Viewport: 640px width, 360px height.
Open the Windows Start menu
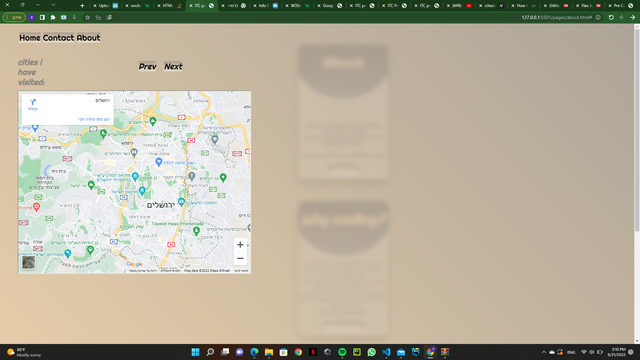[x=196, y=352]
